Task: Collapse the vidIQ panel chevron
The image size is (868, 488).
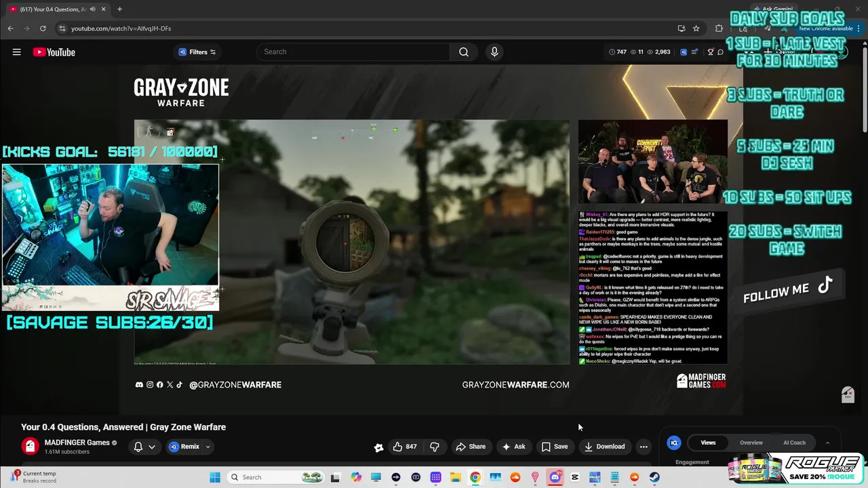Action: click(x=827, y=443)
